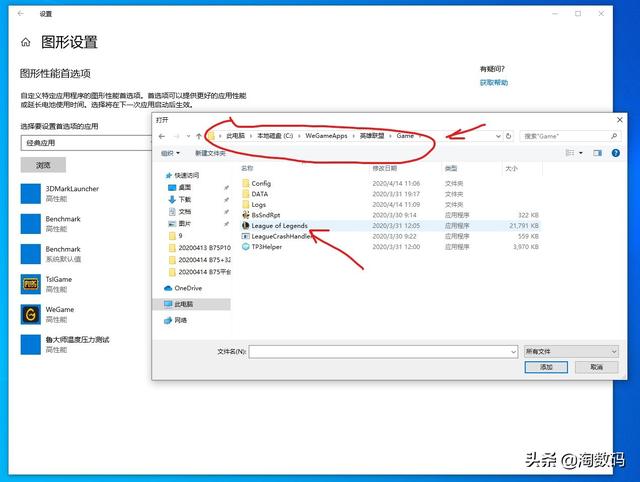Click WeGameApps breadcrumb segment

pyautogui.click(x=326, y=136)
